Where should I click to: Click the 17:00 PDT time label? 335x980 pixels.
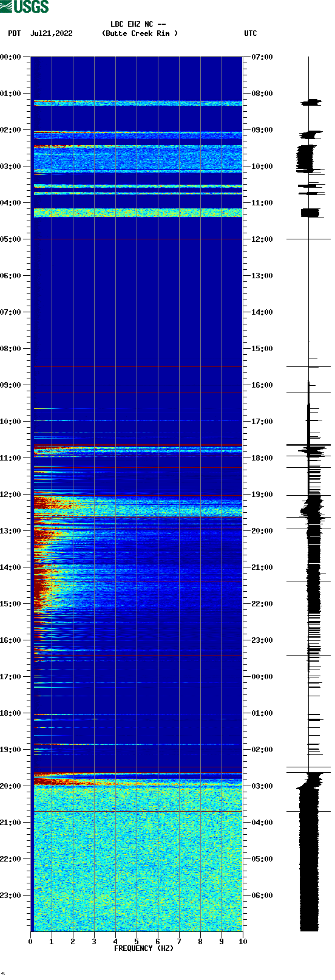(x=11, y=677)
